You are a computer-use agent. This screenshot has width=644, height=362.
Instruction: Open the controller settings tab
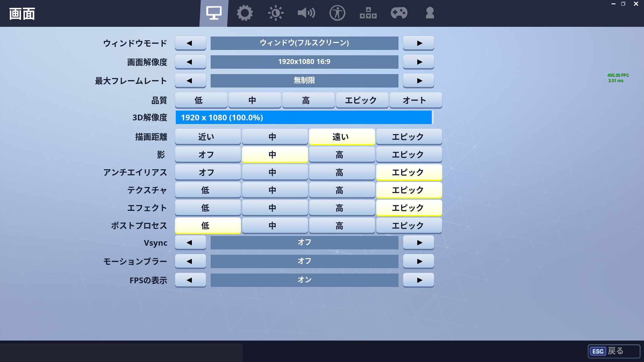[x=399, y=13]
